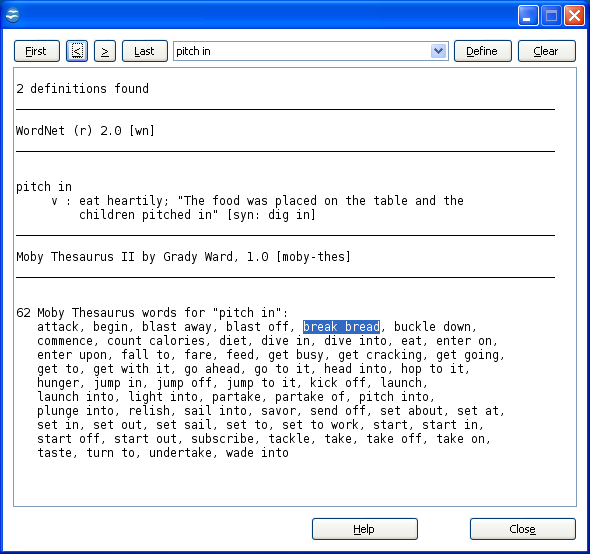This screenshot has width=590, height=554.
Task: Clear the search field
Action: coord(547,51)
